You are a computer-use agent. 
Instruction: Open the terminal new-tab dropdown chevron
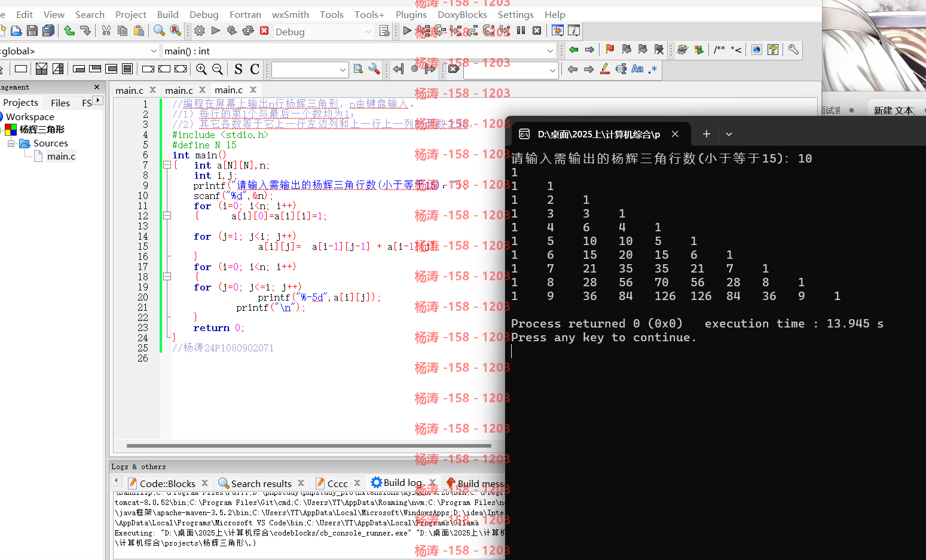click(x=729, y=134)
